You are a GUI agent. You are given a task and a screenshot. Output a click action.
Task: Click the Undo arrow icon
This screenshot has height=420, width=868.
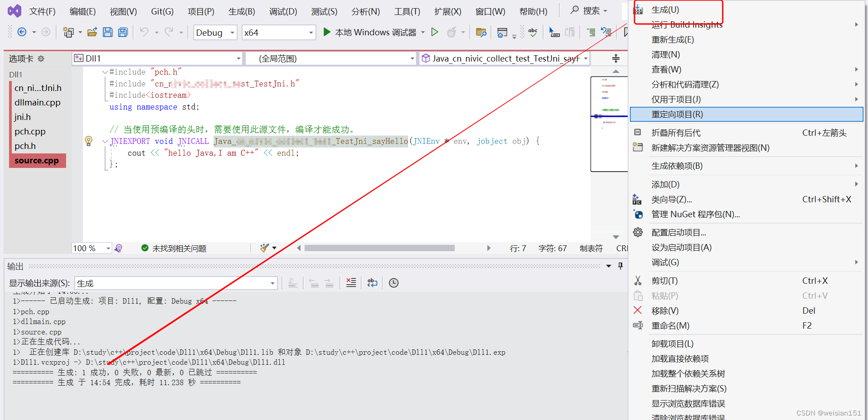144,32
